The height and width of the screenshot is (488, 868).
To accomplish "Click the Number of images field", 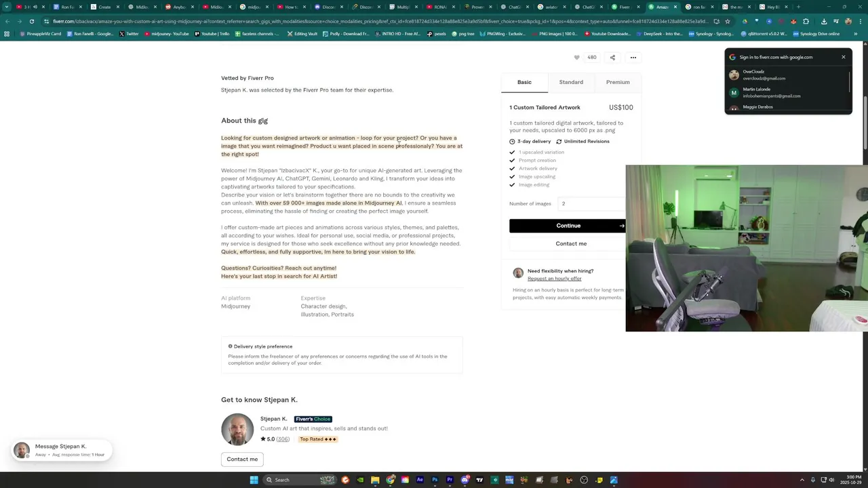I will click(591, 203).
